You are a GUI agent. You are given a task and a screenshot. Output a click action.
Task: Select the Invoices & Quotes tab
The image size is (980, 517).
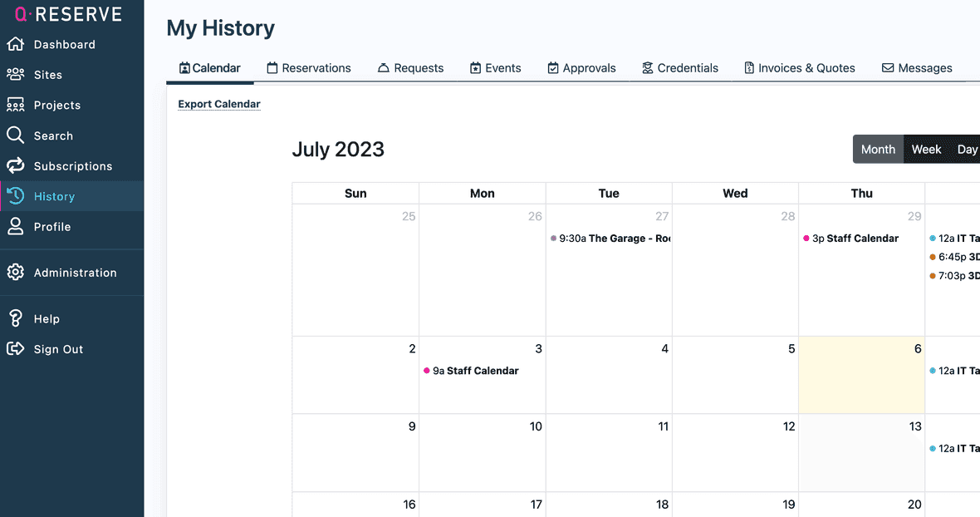[799, 68]
